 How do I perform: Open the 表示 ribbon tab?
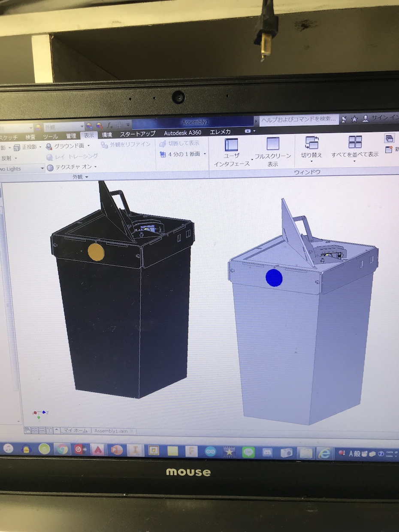point(89,136)
